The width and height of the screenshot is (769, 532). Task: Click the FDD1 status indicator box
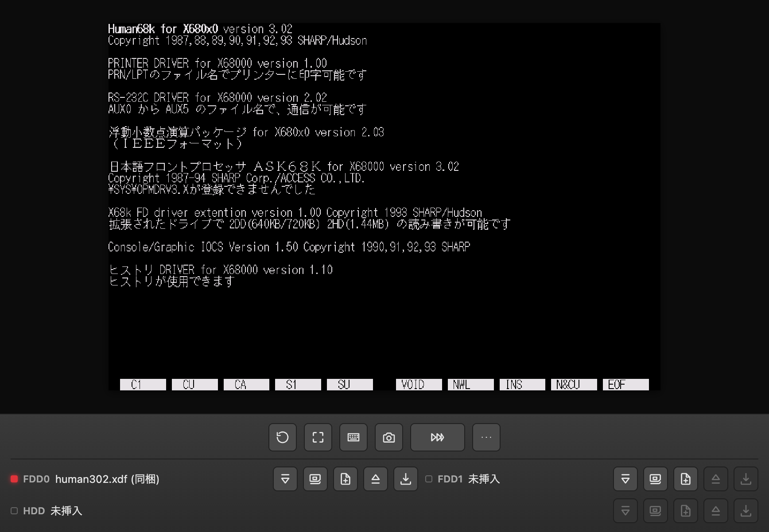(429, 479)
